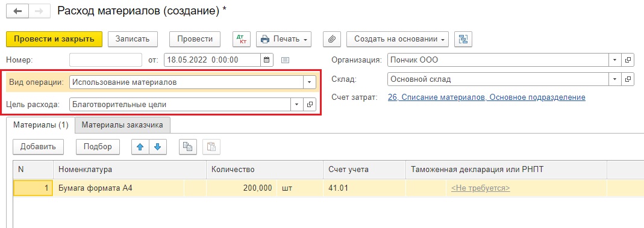Click the paperclip attachments icon
Screen dimensions: 644x228
(332, 39)
